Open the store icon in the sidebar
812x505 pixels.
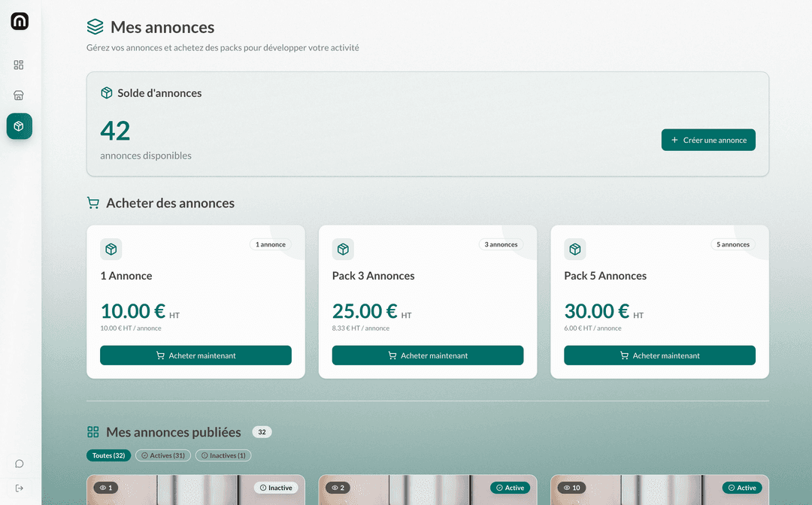click(19, 95)
